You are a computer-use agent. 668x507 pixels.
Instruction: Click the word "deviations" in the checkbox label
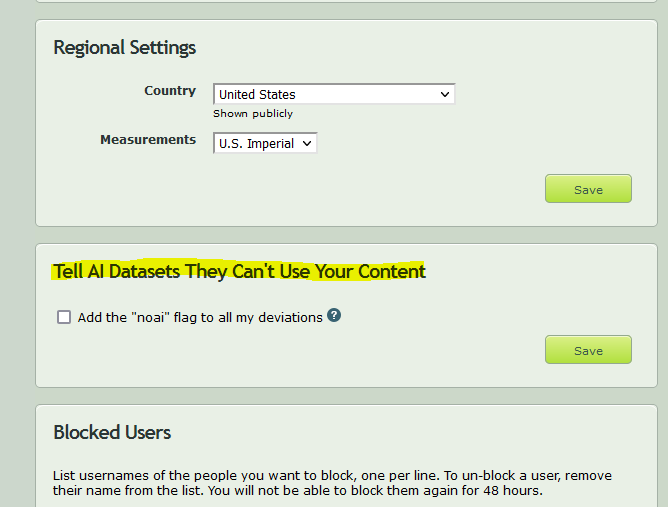tap(290, 318)
